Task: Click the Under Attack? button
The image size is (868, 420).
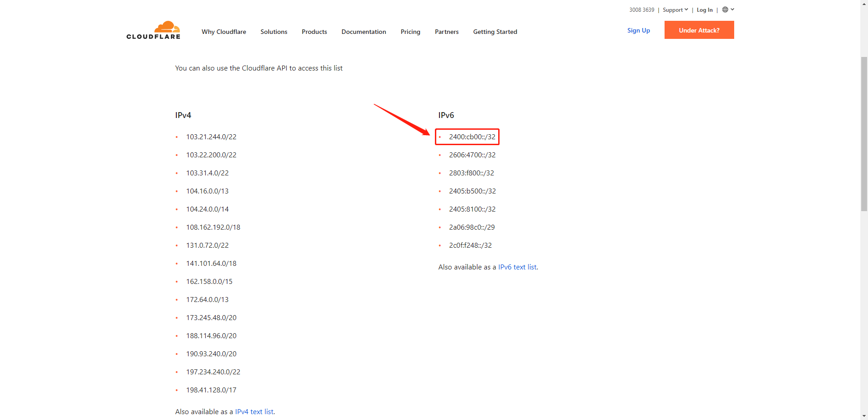Action: click(699, 30)
